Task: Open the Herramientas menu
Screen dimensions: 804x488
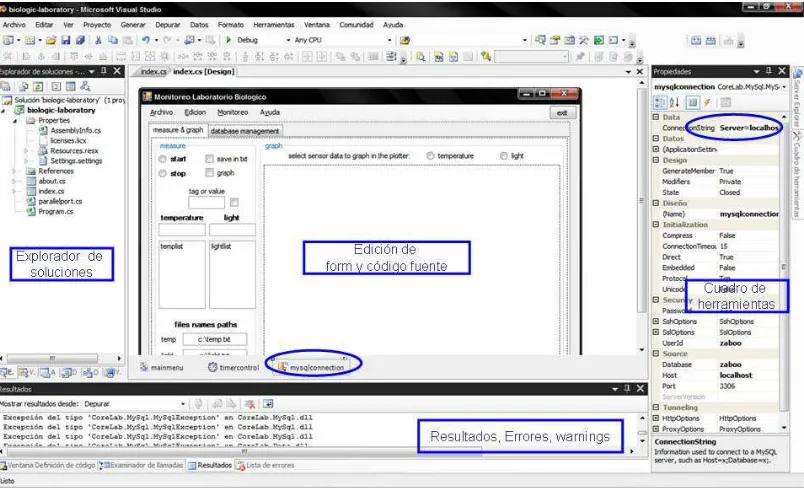Action: pos(274,25)
